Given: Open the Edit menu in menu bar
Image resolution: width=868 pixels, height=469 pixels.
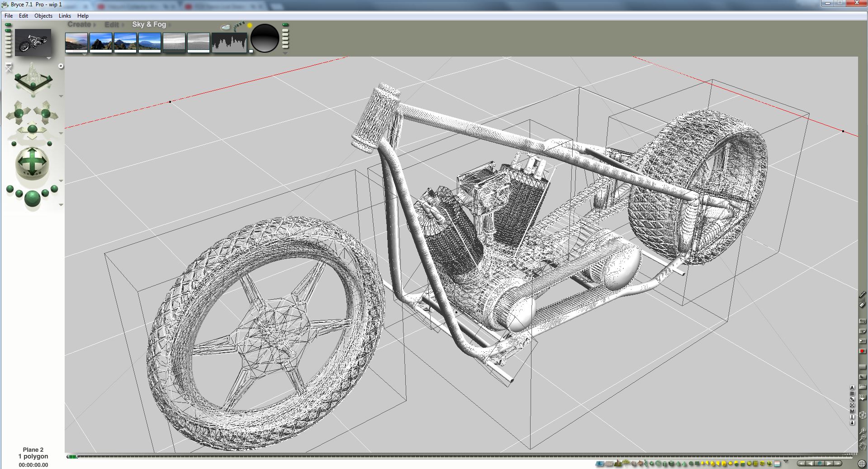Looking at the screenshot, I should point(24,15).
